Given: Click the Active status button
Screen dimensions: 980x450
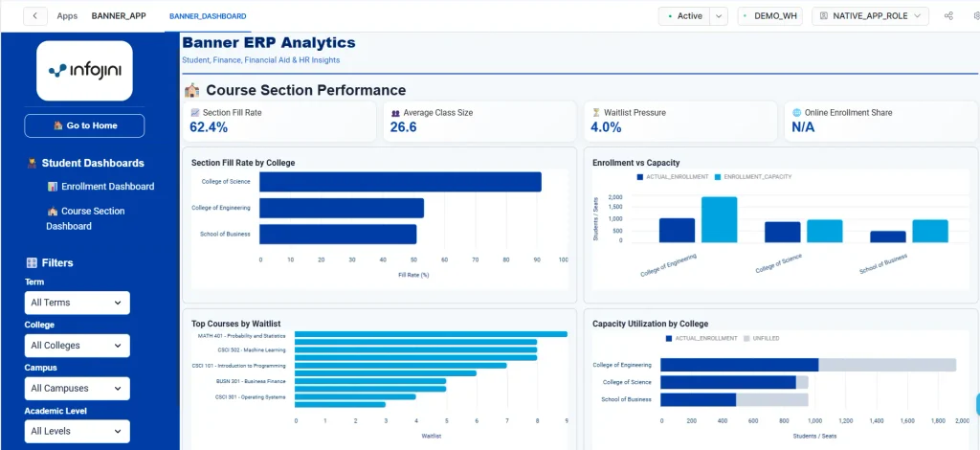Looking at the screenshot, I should tap(684, 16).
